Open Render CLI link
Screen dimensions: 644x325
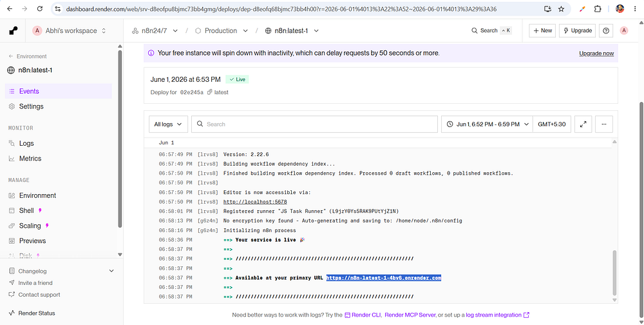(x=363, y=315)
